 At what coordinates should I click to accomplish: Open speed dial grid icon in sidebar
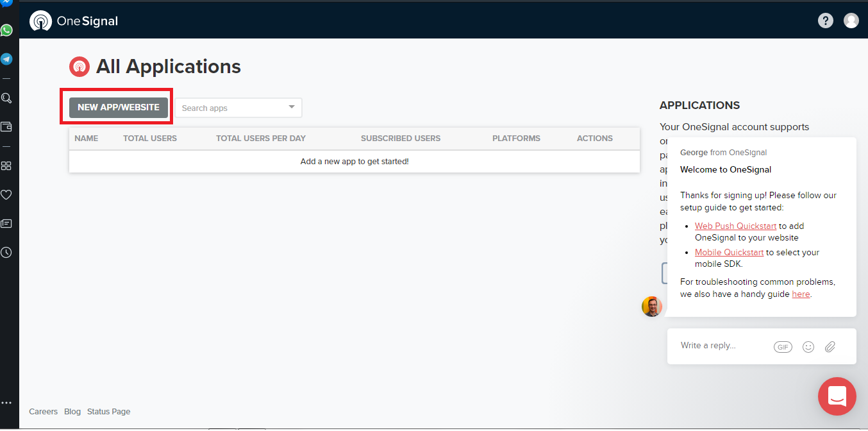(x=6, y=166)
